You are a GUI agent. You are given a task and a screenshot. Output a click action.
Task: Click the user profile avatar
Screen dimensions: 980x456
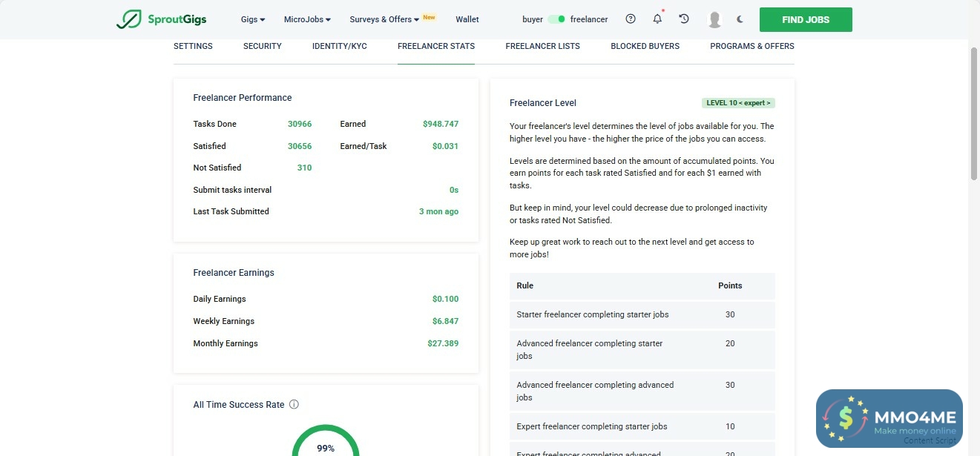[x=714, y=20]
